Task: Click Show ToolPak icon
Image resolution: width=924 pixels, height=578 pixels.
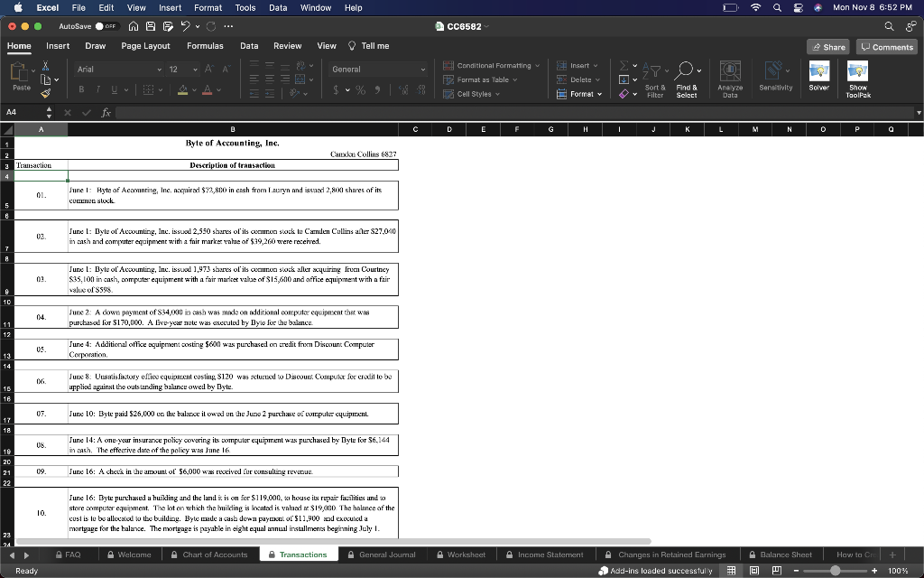Action: pos(857,72)
